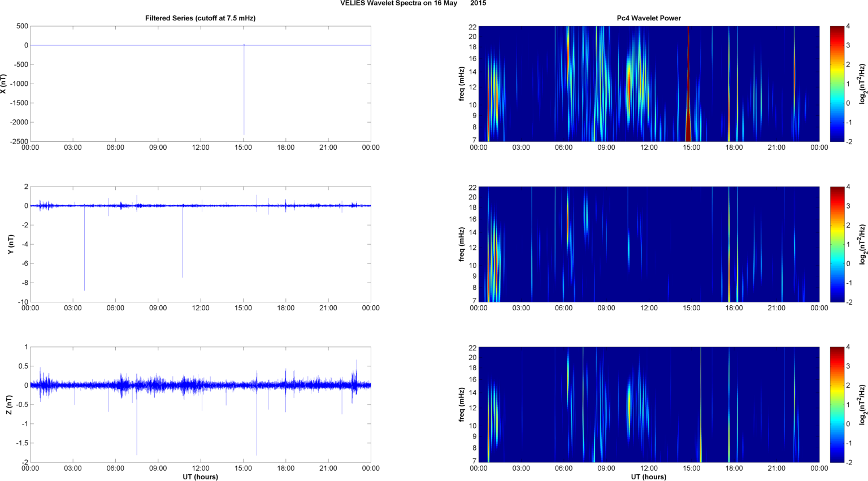Click the deepest downward spike in the Y series
The width and height of the screenshot is (868, 481).
(85, 249)
